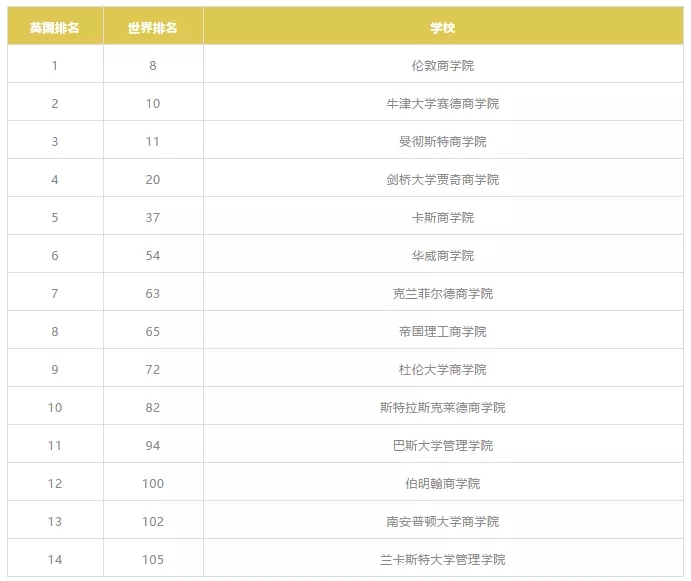
Task: Click the world ranking 8 cell
Action: (x=153, y=66)
